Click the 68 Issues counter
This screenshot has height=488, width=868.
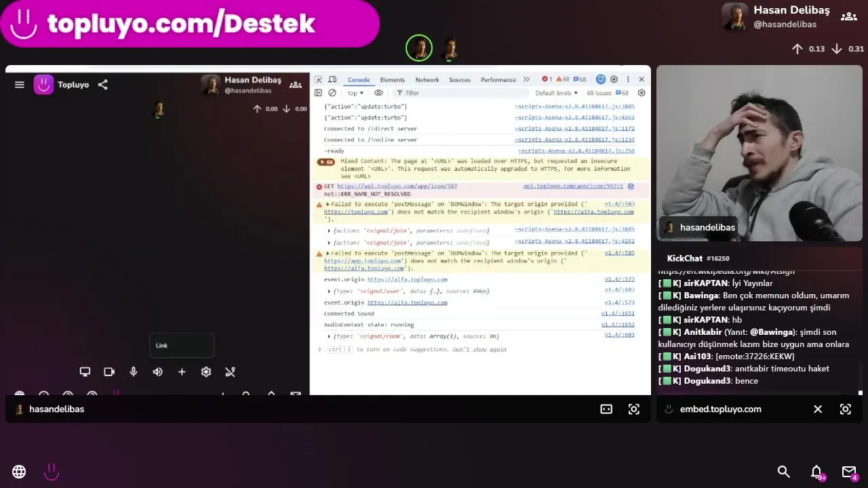click(608, 93)
